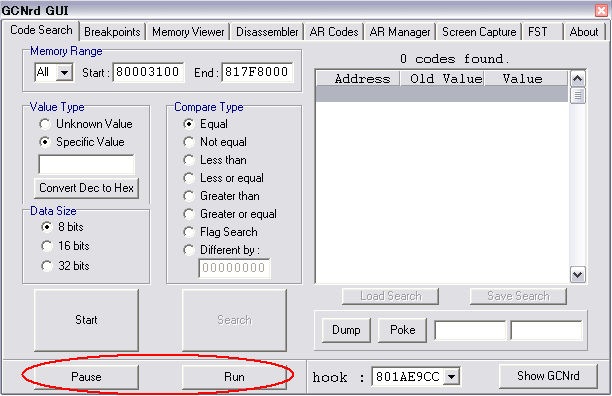Viewport: 612px width, 396px height.
Task: Click the Convert Dec to Hex button
Action: [x=86, y=188]
